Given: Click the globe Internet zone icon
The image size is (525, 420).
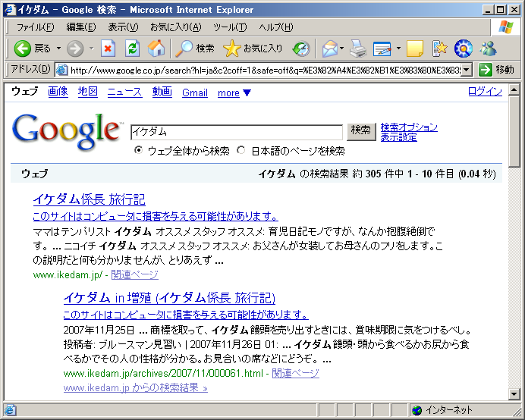Looking at the screenshot, I should click(x=417, y=410).
